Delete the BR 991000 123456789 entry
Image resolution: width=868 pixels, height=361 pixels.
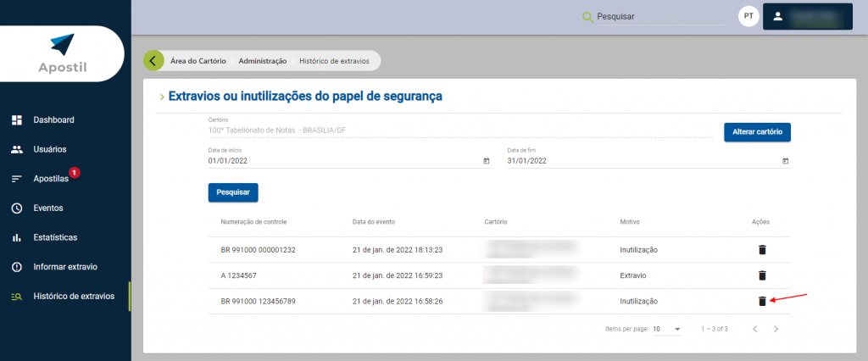point(762,301)
